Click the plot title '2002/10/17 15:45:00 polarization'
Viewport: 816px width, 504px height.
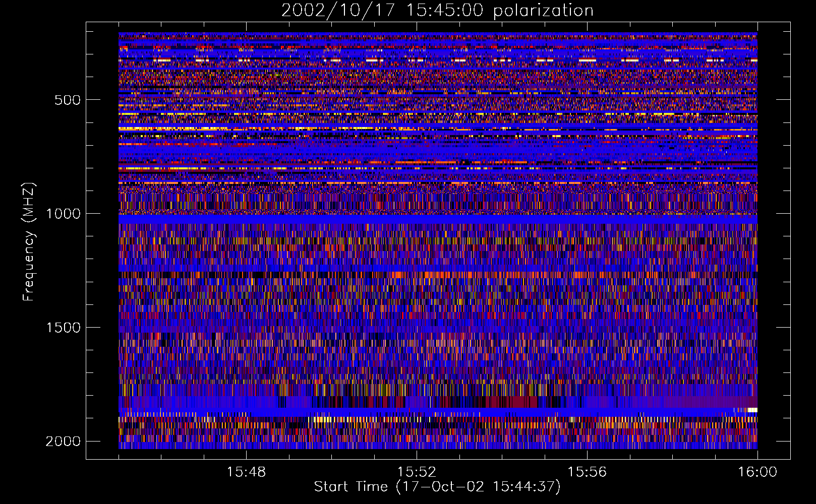point(437,11)
